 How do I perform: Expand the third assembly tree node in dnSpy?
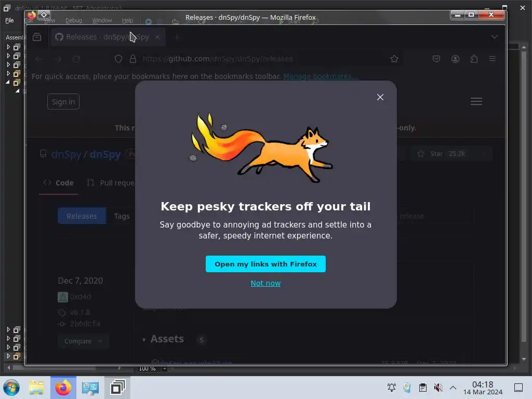pos(8,64)
